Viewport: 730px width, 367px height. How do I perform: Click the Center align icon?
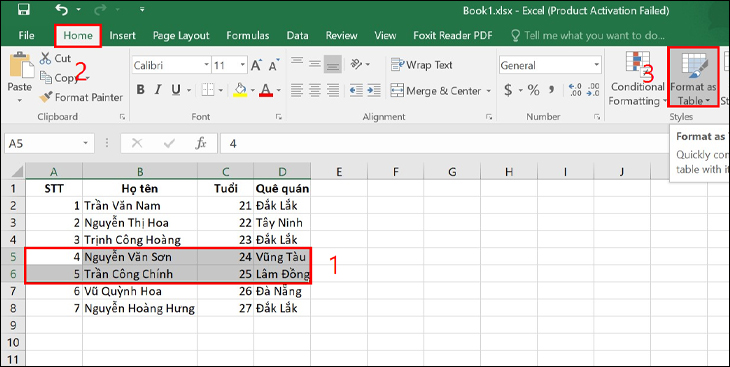point(315,90)
